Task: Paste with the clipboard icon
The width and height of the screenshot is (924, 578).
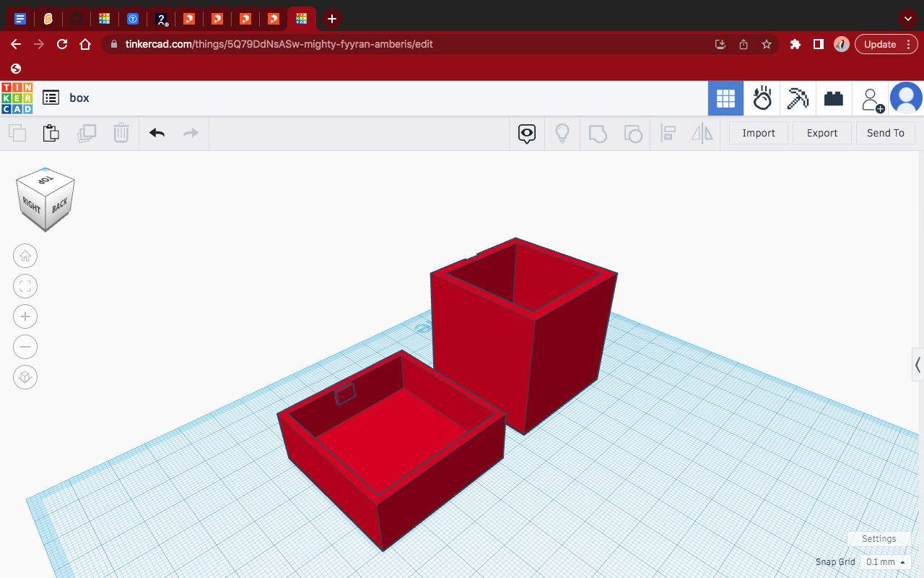Action: tap(51, 133)
